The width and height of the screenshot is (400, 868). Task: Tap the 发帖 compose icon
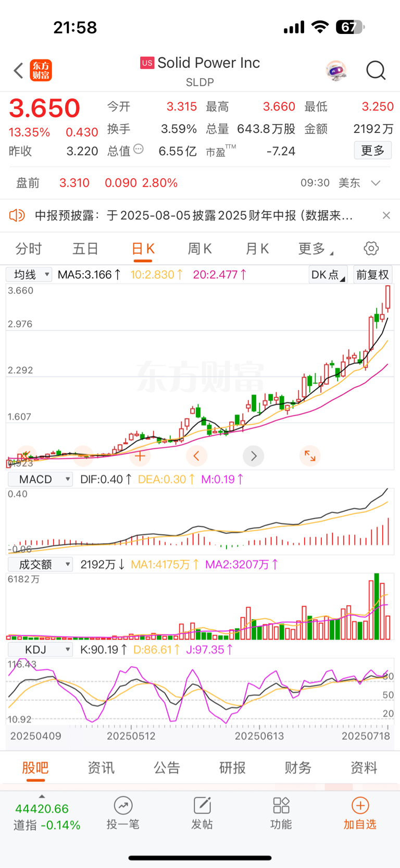[x=202, y=805]
